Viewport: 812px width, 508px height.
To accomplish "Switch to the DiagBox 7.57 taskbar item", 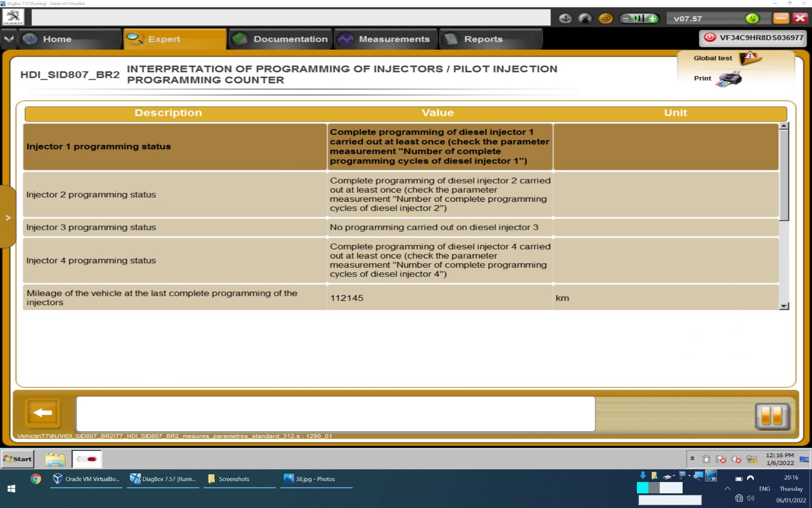I will pos(163,479).
